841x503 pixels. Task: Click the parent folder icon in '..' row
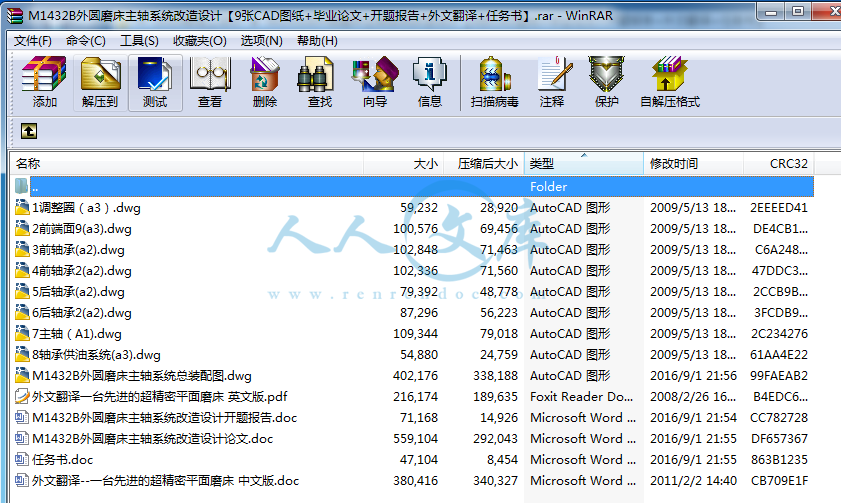(x=21, y=186)
